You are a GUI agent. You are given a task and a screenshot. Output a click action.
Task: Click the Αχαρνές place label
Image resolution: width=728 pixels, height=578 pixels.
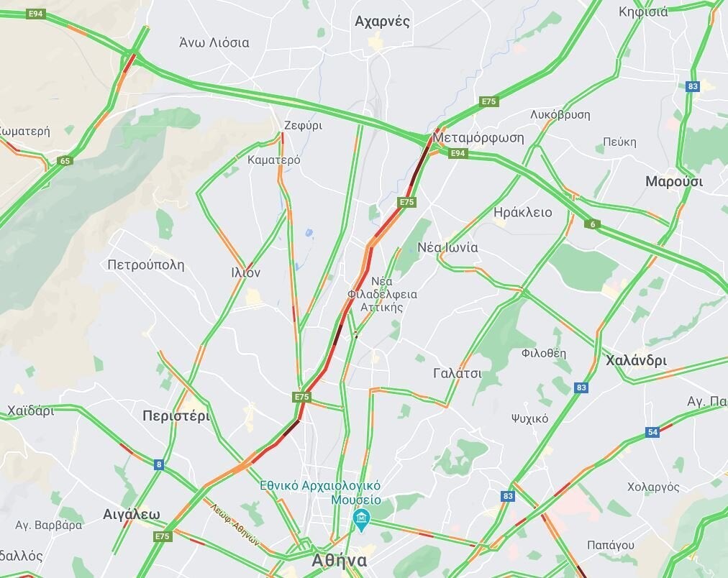(x=382, y=22)
